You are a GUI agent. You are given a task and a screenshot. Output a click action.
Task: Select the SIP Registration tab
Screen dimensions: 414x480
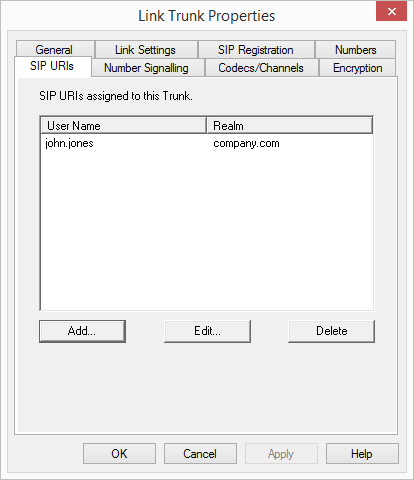coord(256,50)
